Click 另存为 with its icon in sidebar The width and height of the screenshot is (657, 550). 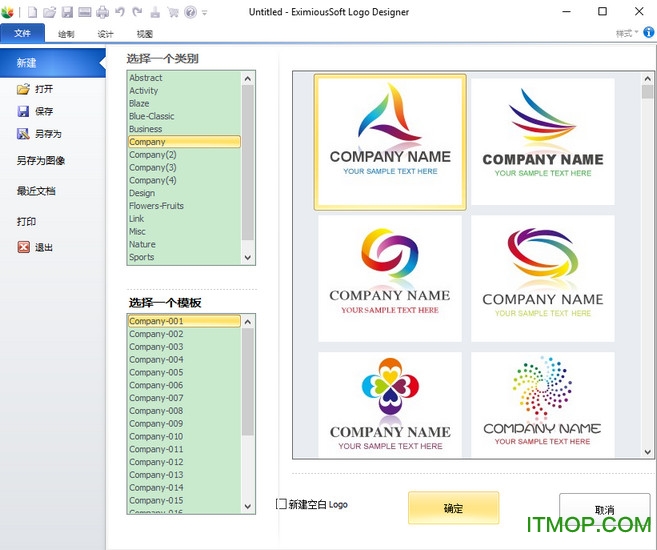click(x=39, y=134)
